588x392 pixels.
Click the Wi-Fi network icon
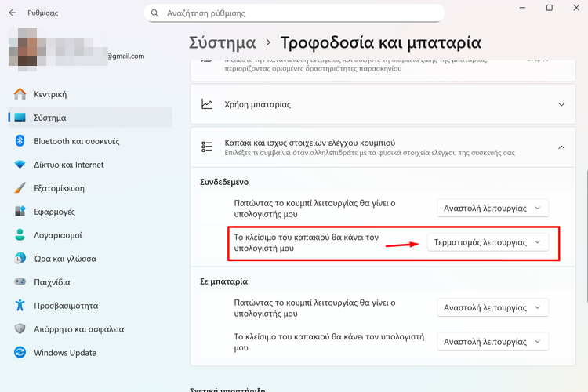click(x=20, y=165)
